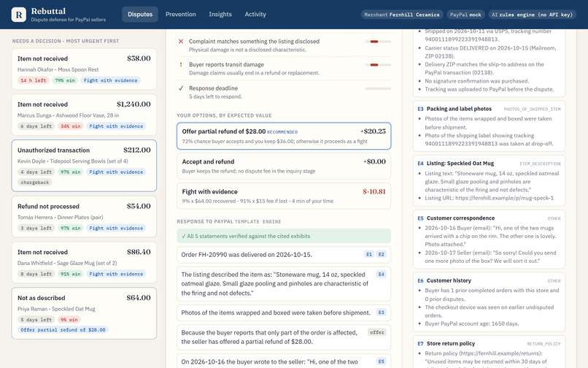The image size is (588, 368).
Task: Open Marcus Ilunga Ashwood Floor Vase dispute
Action: click(84, 115)
